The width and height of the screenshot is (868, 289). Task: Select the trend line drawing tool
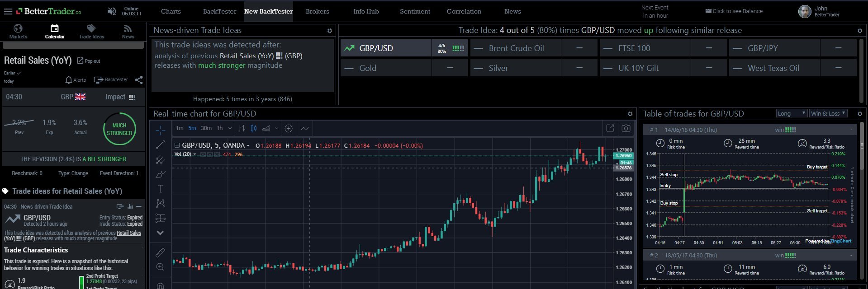pyautogui.click(x=160, y=145)
